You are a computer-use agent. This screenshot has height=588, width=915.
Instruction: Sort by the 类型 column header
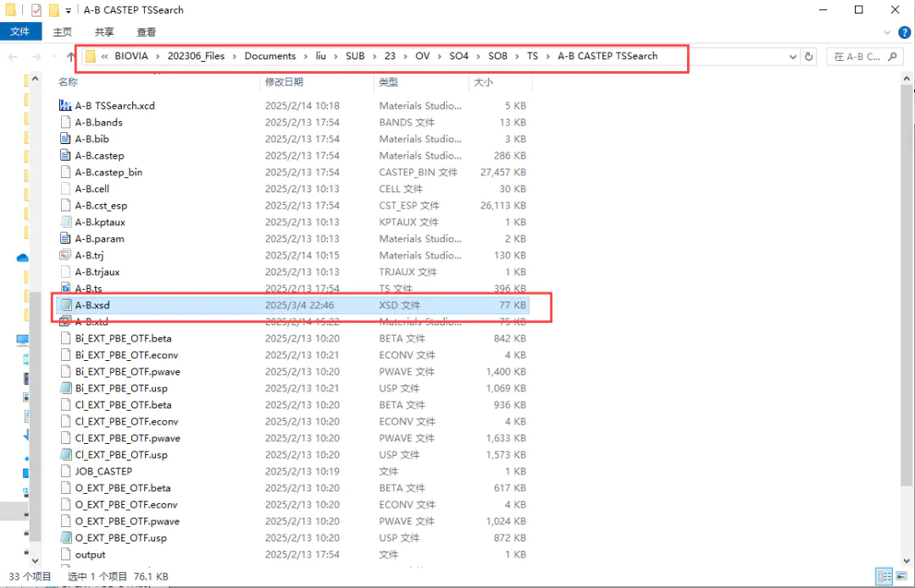[389, 82]
